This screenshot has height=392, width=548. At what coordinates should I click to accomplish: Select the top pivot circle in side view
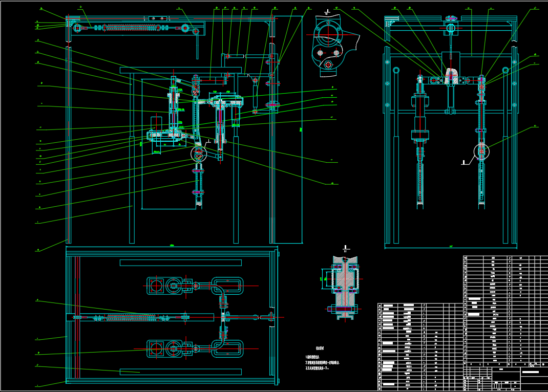tap(450, 28)
